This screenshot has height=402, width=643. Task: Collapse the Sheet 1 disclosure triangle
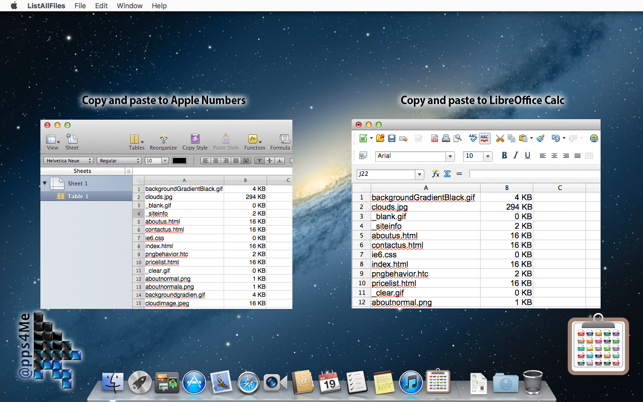pos(45,183)
